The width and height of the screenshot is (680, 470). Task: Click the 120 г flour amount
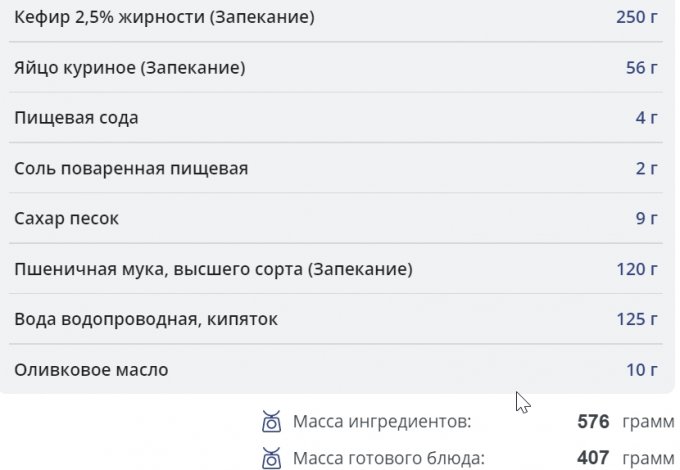(637, 269)
